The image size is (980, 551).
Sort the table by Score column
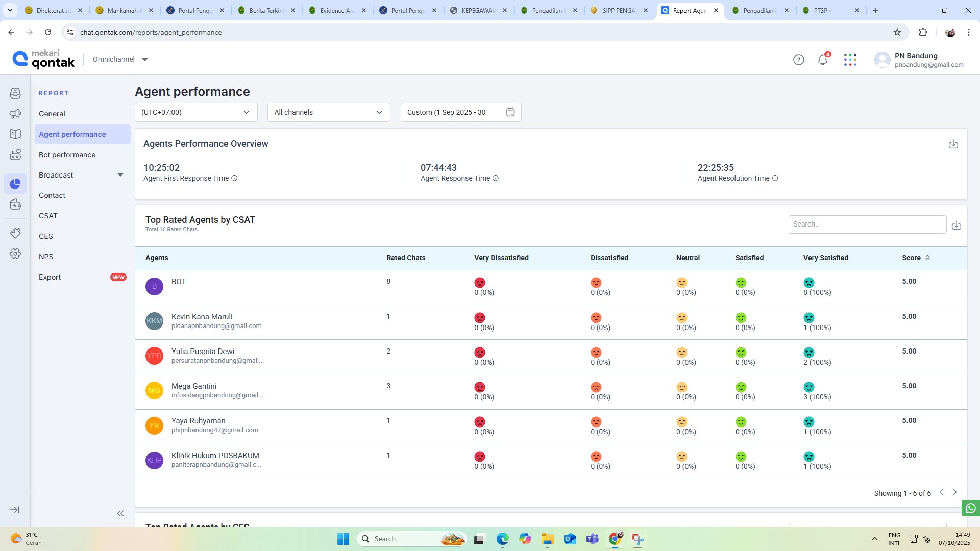(927, 258)
